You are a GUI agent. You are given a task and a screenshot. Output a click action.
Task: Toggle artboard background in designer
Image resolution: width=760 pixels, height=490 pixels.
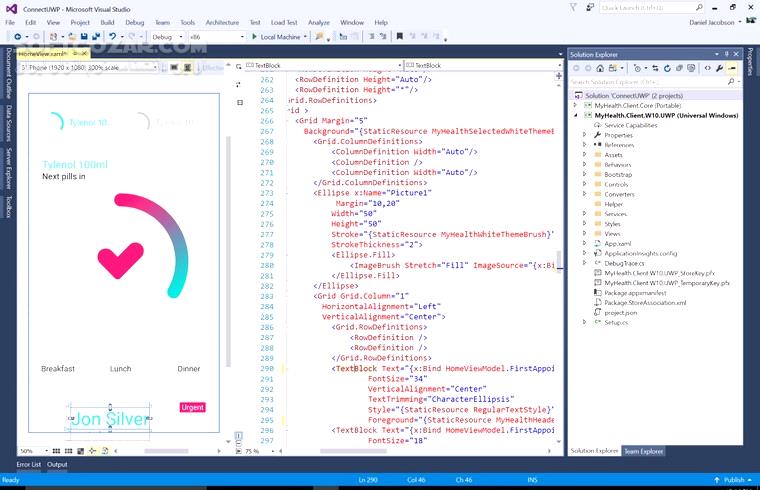(80, 451)
